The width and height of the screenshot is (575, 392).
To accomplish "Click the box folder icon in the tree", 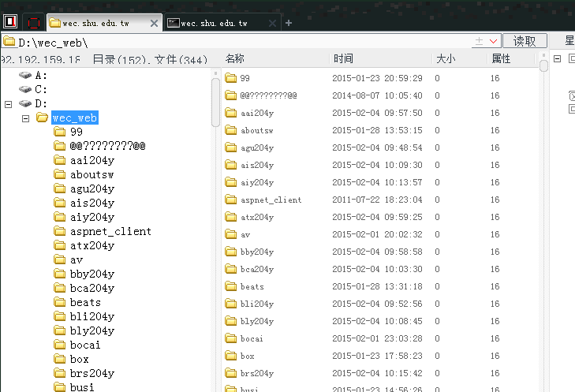I will coord(59,359).
